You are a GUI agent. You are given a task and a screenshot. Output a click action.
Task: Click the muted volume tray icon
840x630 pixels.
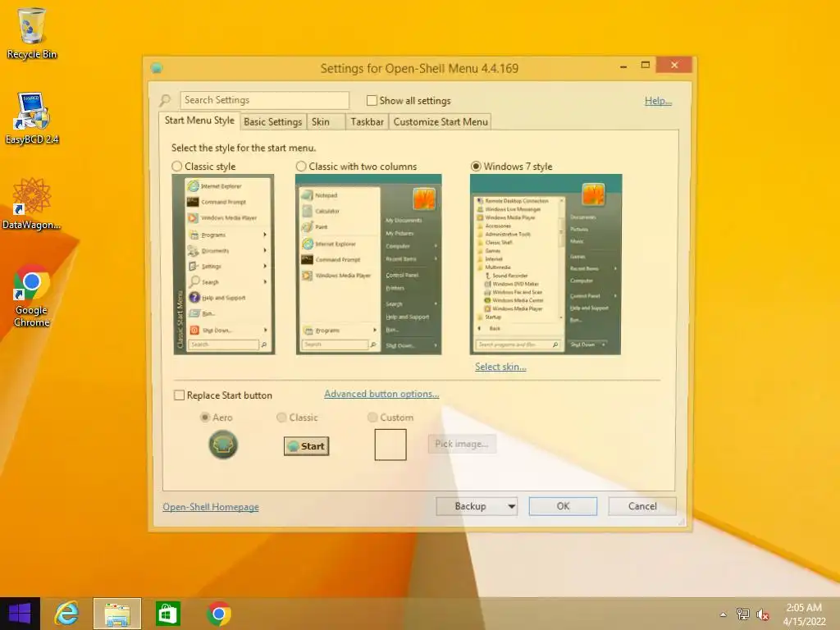point(762,614)
